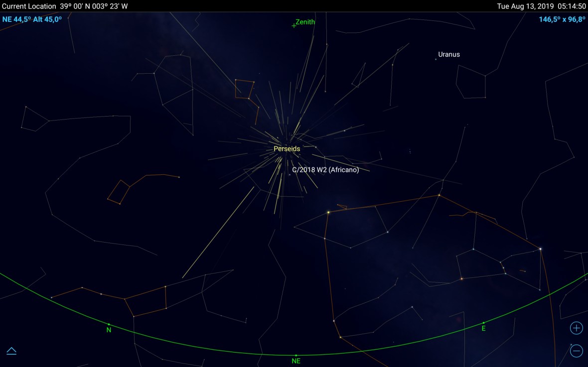Tap the chevron to reveal the toolbar
Screen dimensions: 588x367
(11, 351)
